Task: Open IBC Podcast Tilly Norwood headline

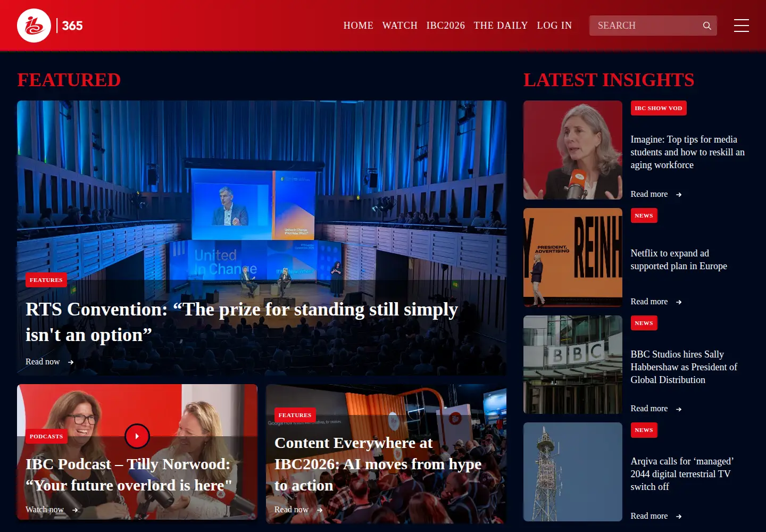Action: (129, 475)
